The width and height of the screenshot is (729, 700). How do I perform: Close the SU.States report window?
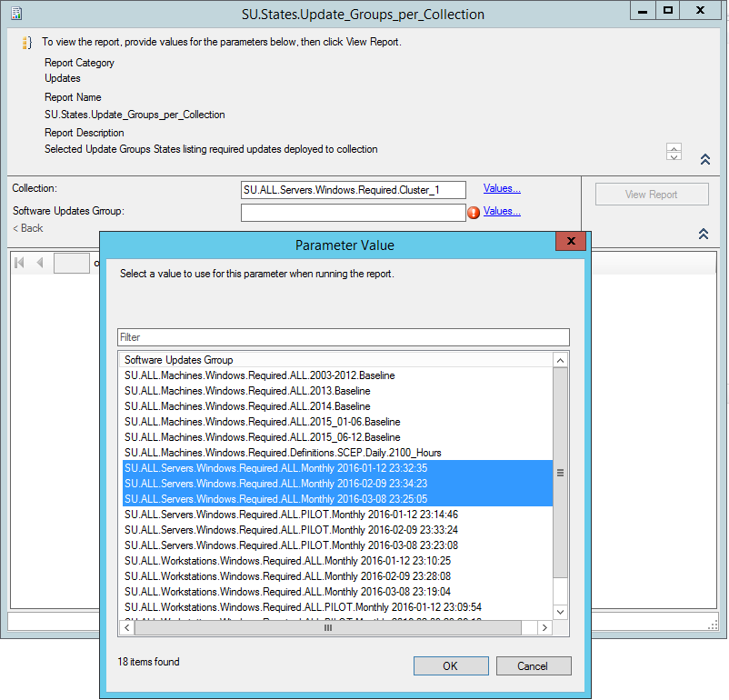coord(701,10)
